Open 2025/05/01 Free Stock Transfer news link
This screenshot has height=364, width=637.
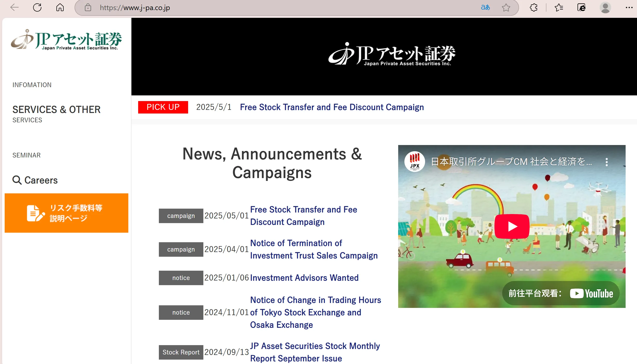pyautogui.click(x=303, y=216)
